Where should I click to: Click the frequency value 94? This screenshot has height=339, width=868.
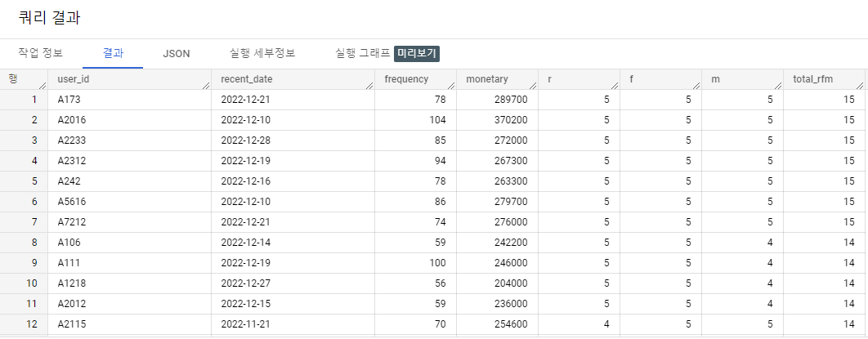click(416, 161)
